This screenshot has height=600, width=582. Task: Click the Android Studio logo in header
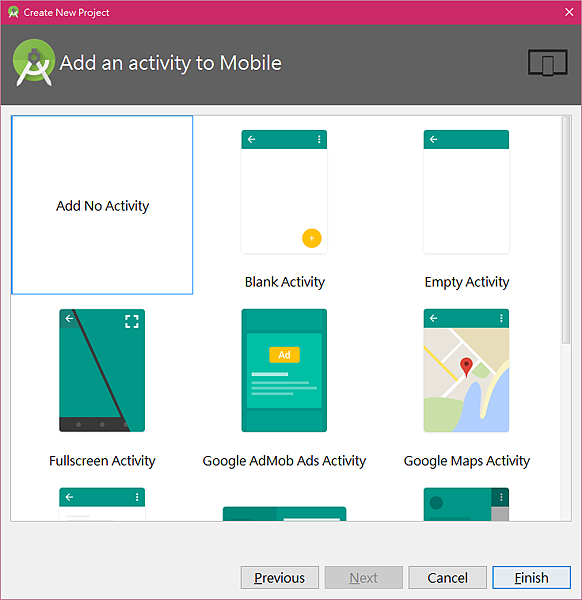34,62
